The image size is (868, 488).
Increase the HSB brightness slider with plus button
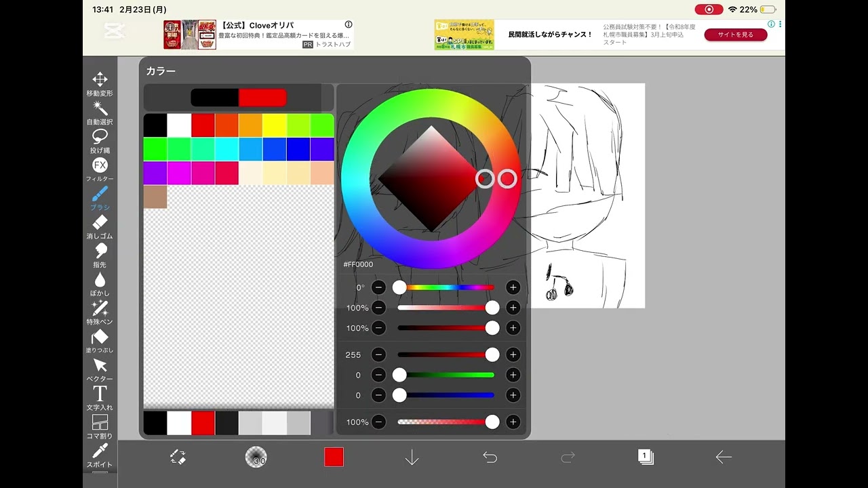(x=513, y=328)
